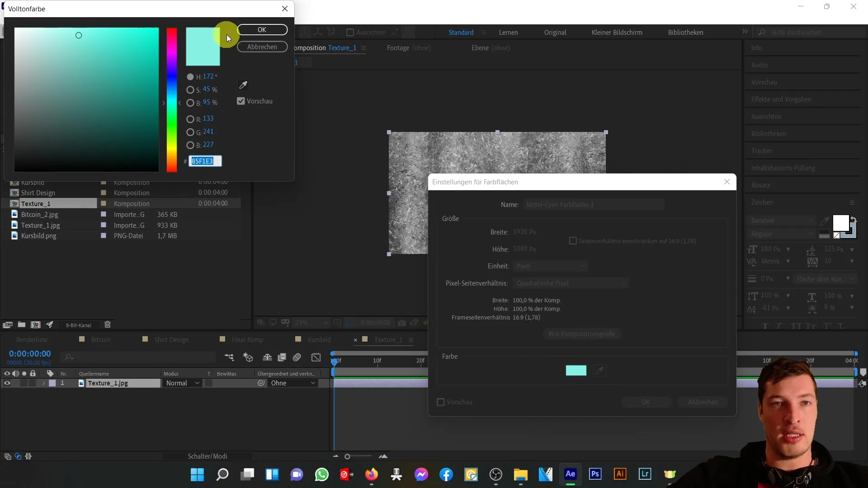868x488 pixels.
Task: Select the H hue radio button
Action: pyautogui.click(x=190, y=77)
